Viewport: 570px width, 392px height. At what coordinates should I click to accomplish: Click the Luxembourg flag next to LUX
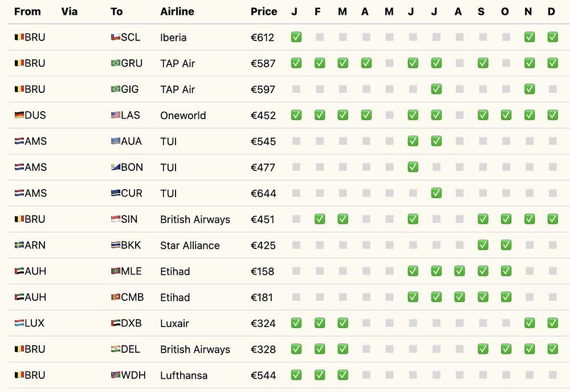(19, 324)
